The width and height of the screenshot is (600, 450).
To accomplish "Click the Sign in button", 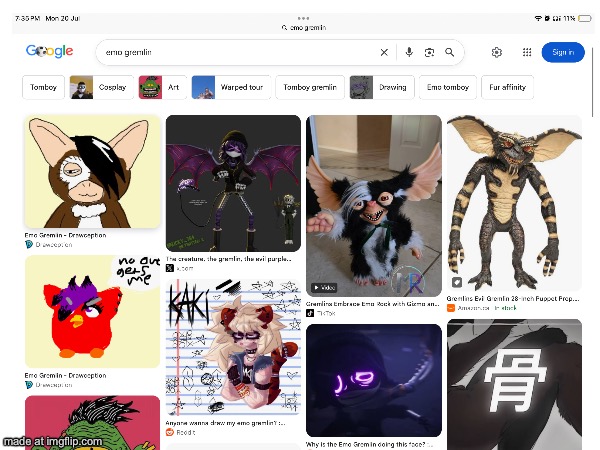I will pos(563,52).
